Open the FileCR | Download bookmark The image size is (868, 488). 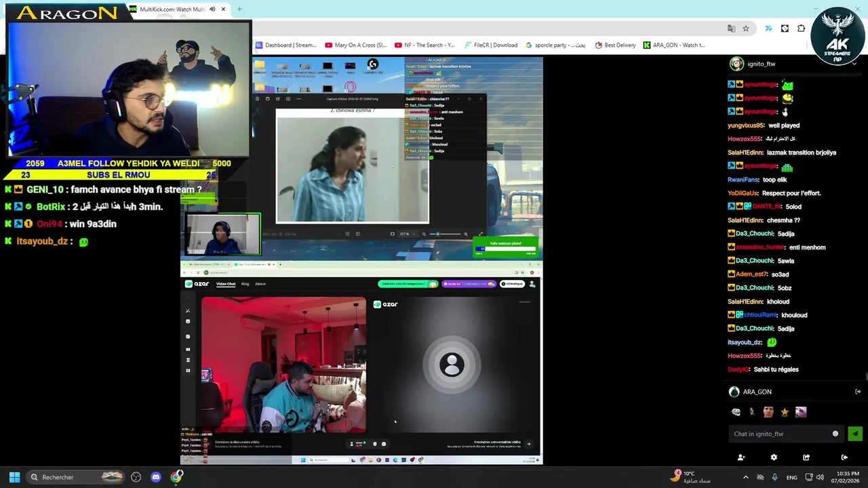(491, 45)
